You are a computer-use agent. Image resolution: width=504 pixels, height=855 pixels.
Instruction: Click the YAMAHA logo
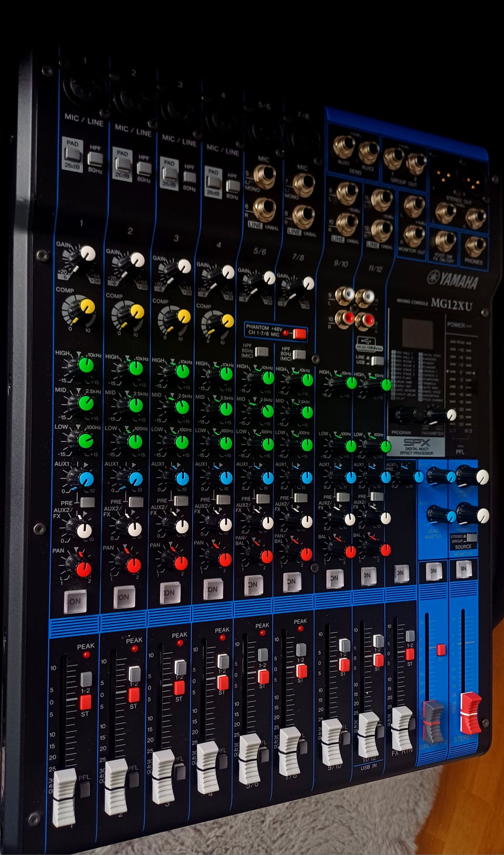coord(453,279)
